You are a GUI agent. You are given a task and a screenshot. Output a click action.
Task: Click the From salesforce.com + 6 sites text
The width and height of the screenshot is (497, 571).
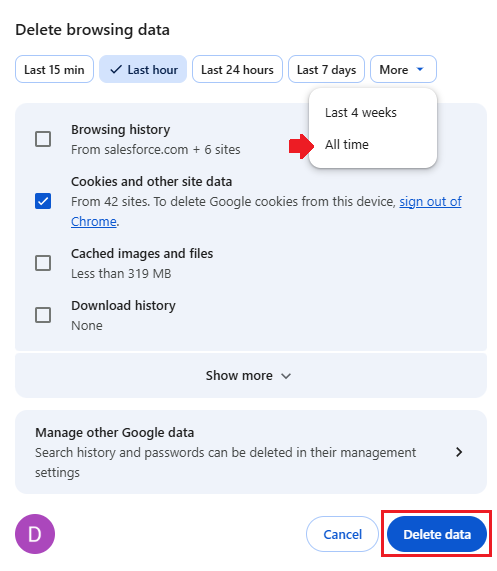point(156,150)
